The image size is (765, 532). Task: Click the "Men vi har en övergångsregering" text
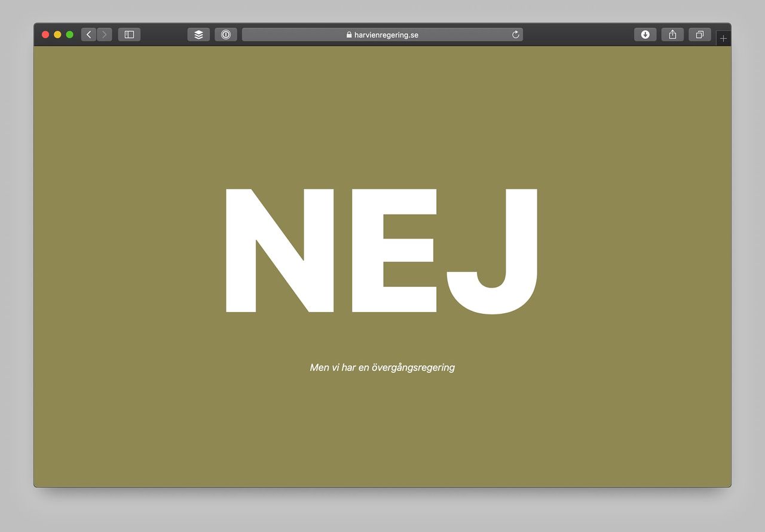pos(382,367)
